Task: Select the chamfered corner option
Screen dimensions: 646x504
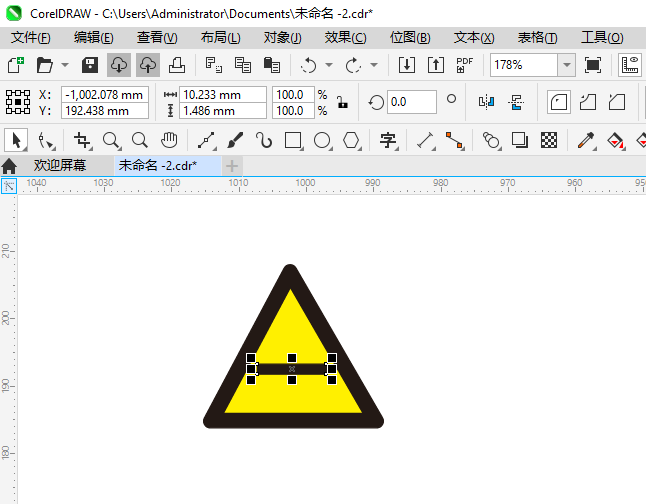Action: [617, 102]
